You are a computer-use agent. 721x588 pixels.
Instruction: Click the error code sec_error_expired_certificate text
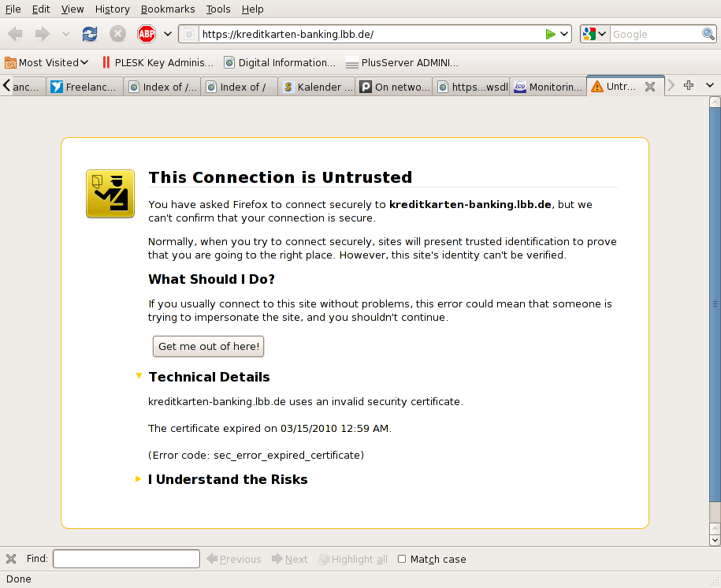pyautogui.click(x=256, y=455)
